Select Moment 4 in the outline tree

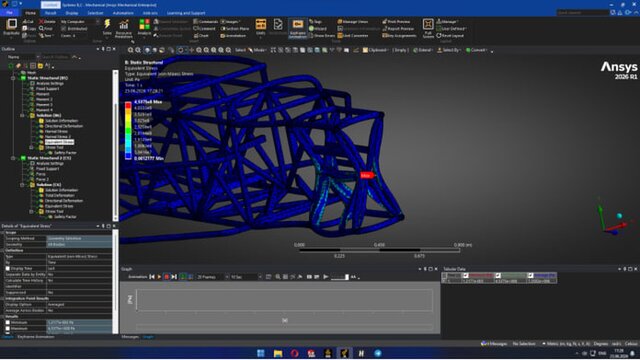[x=44, y=110]
